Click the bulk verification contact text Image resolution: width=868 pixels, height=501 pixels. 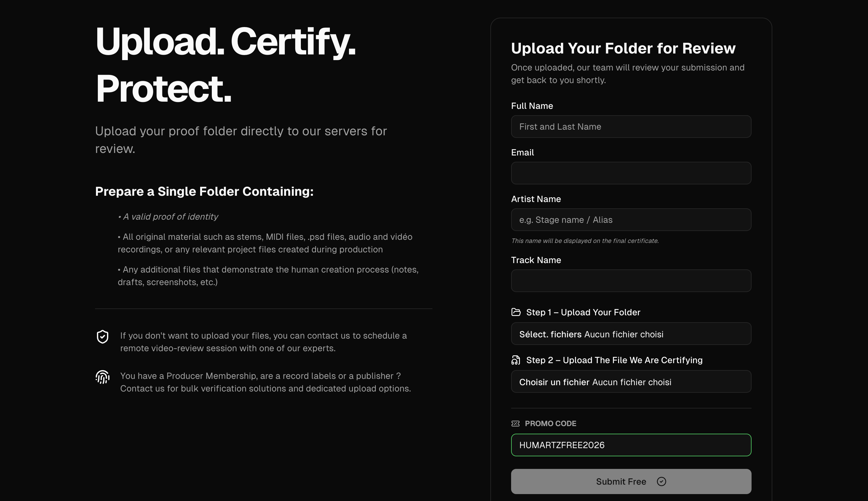265,382
